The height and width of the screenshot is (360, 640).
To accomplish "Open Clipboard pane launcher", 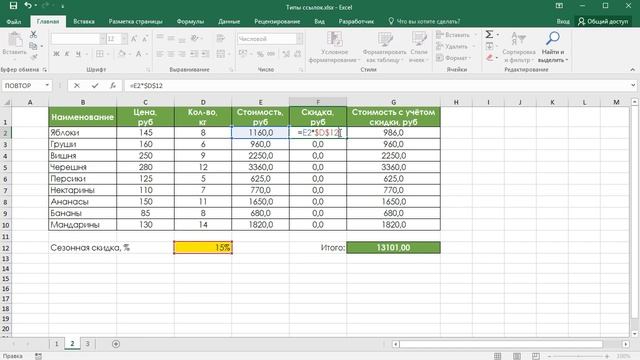I will tap(44, 70).
